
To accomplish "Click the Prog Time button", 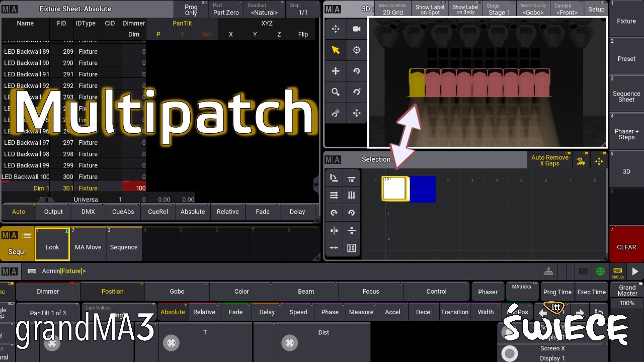I will (557, 292).
